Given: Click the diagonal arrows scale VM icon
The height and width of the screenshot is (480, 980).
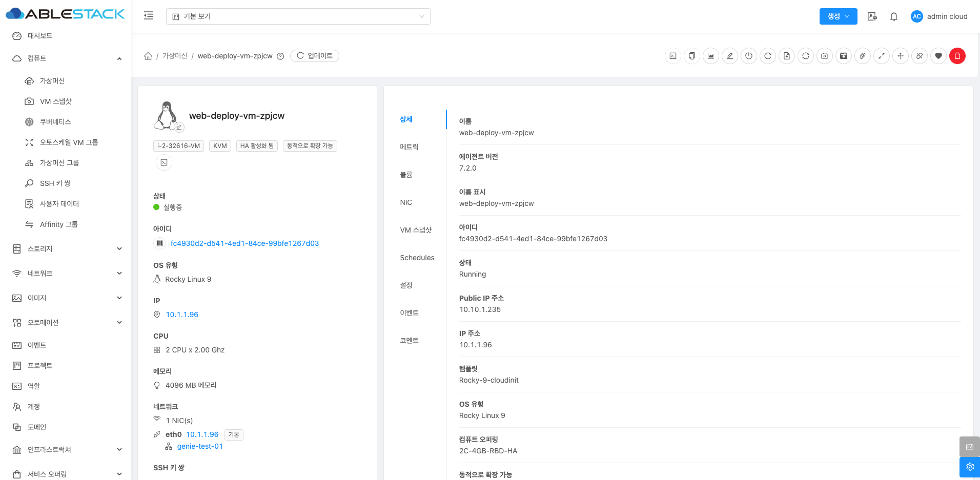Looking at the screenshot, I should pyautogui.click(x=882, y=56).
